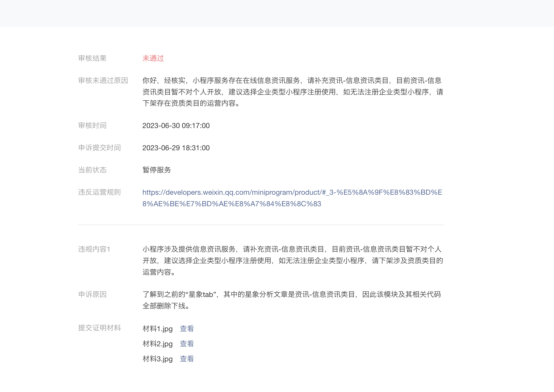
Task: Click the 材料1.jpg file name
Action: pyautogui.click(x=158, y=329)
